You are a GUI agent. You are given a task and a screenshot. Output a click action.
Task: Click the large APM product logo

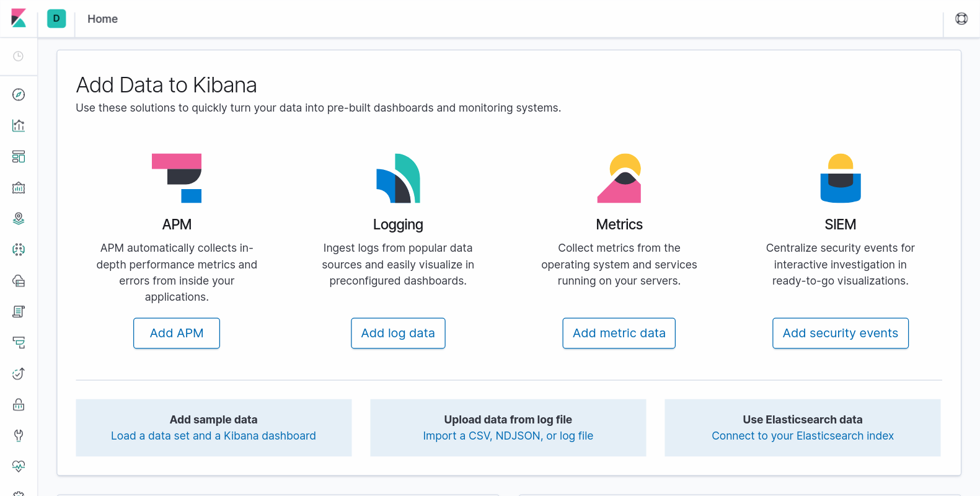click(177, 178)
